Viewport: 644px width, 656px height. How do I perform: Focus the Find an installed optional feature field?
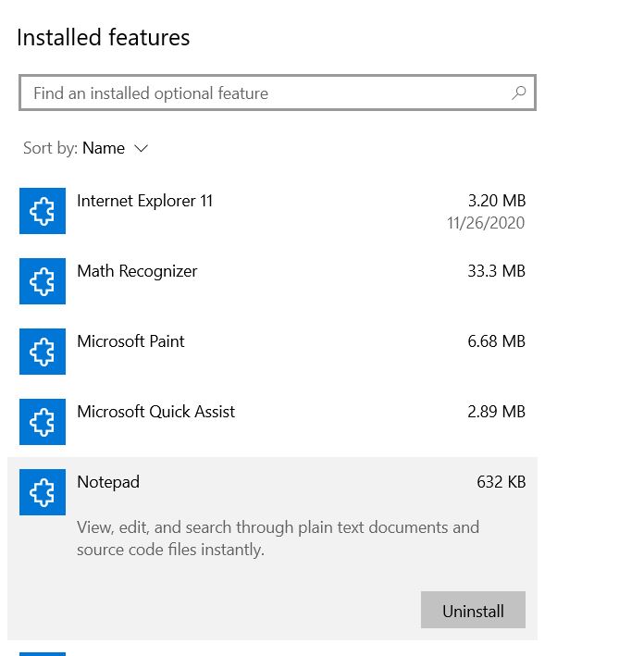[278, 93]
